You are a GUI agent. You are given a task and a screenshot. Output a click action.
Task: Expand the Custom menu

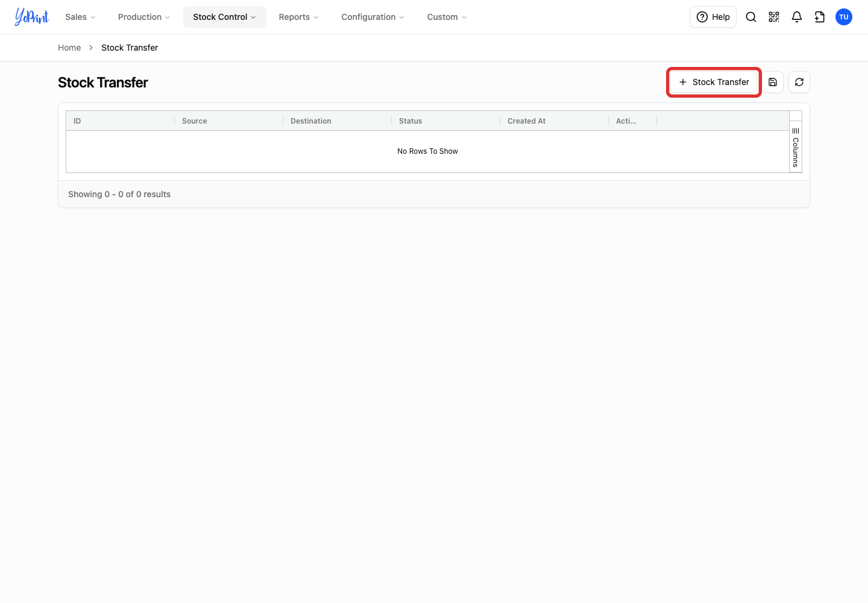tap(447, 17)
